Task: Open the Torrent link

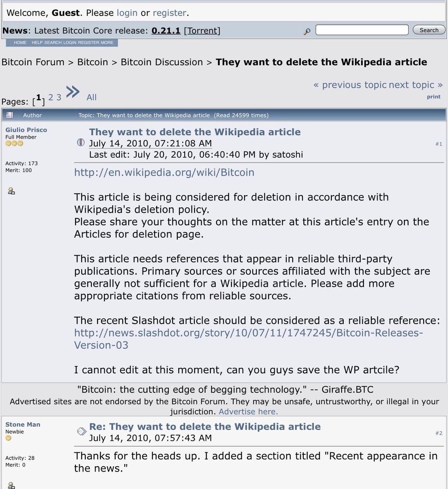Action: (202, 31)
